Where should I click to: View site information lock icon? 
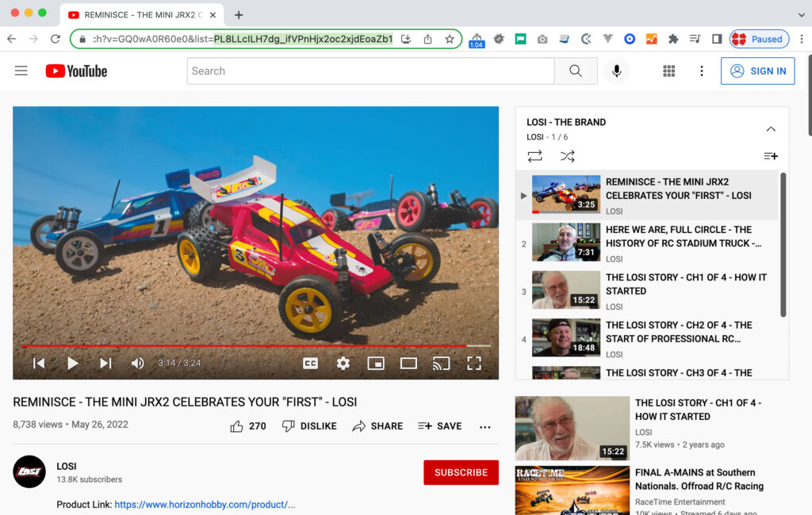pos(82,39)
